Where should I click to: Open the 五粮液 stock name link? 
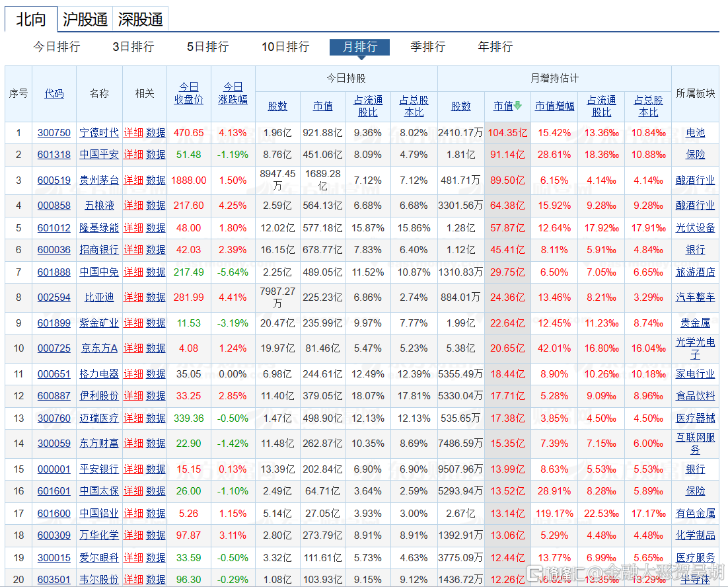coord(99,206)
